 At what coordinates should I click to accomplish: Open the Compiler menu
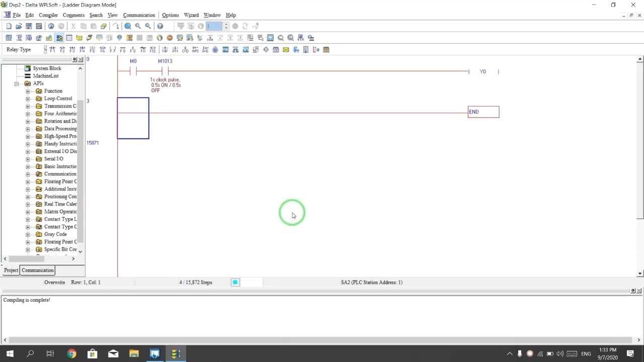(x=48, y=15)
